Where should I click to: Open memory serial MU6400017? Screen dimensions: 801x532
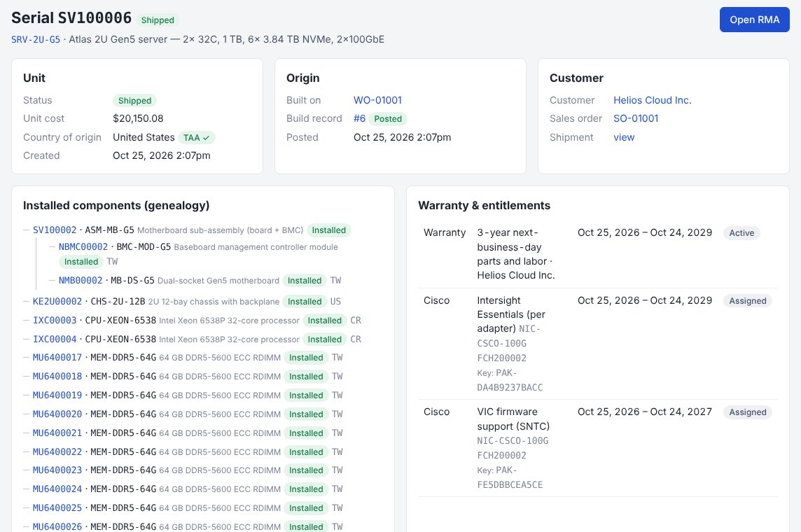(x=57, y=358)
